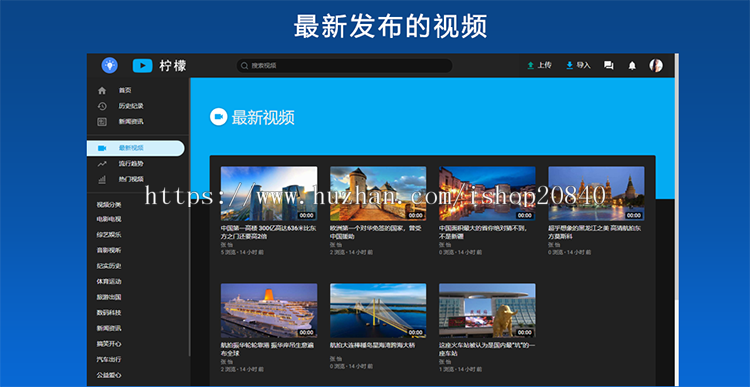Click the trending line icon
The height and width of the screenshot is (387, 750).
click(102, 164)
